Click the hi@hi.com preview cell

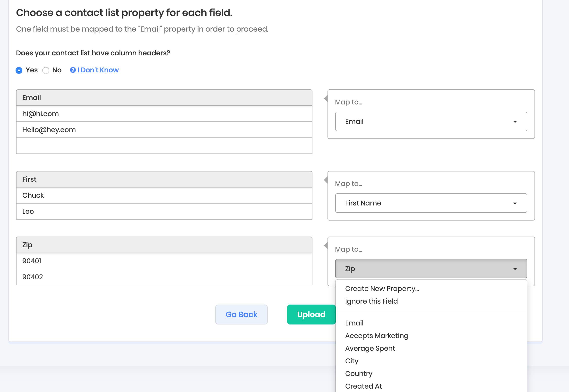[x=164, y=114]
